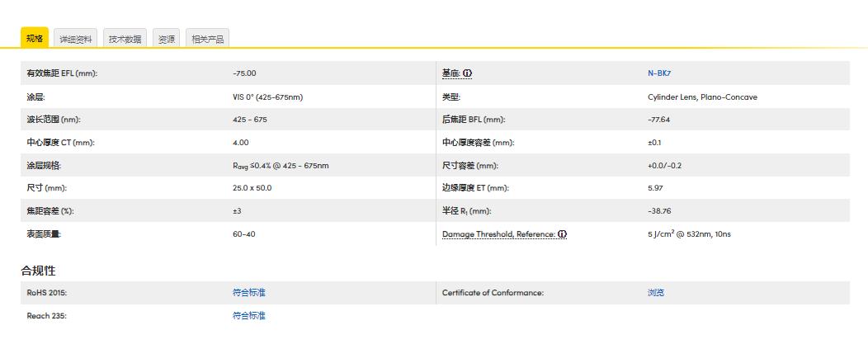Open 浏览 link for Certificate of Conformance
Image resolution: width=868 pixels, height=344 pixels.
click(656, 293)
